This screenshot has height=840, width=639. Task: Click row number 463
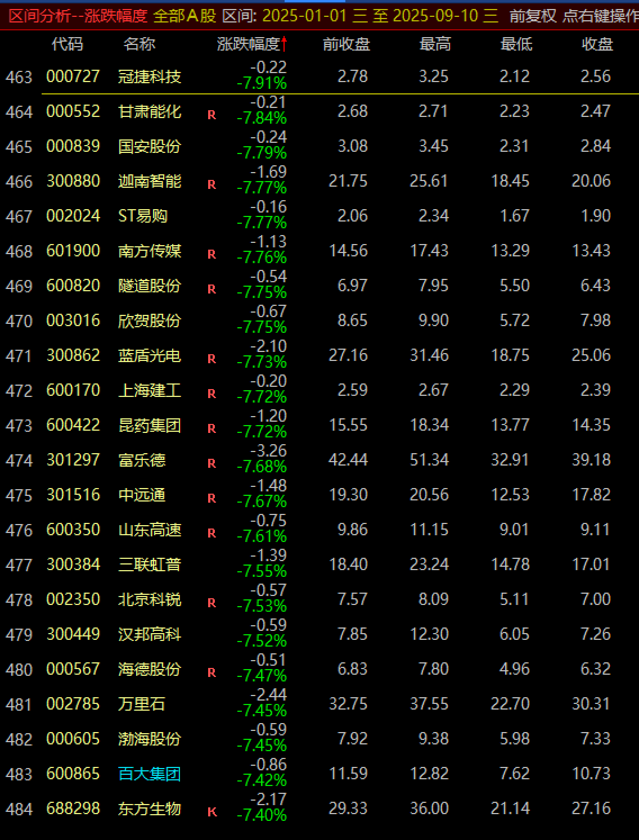19,77
